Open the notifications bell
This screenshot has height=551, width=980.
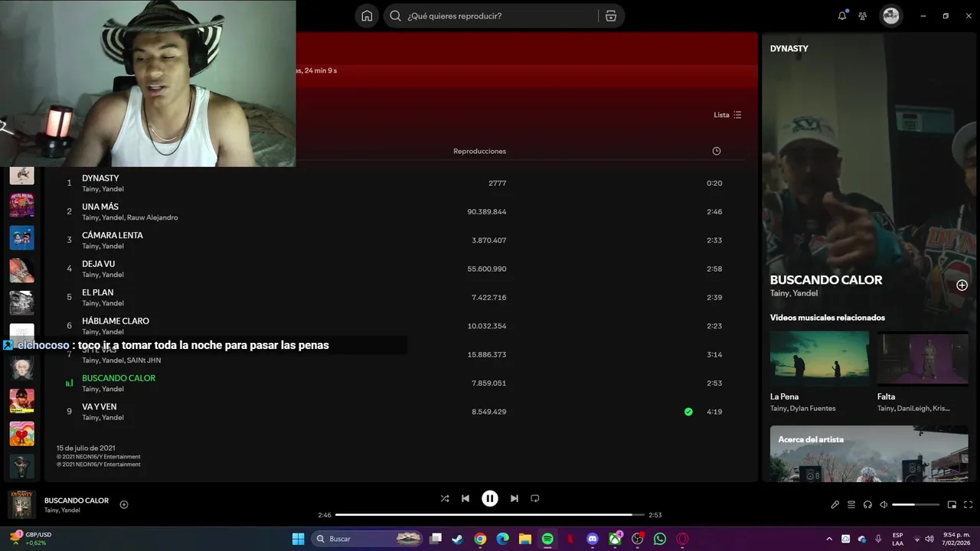(x=842, y=15)
